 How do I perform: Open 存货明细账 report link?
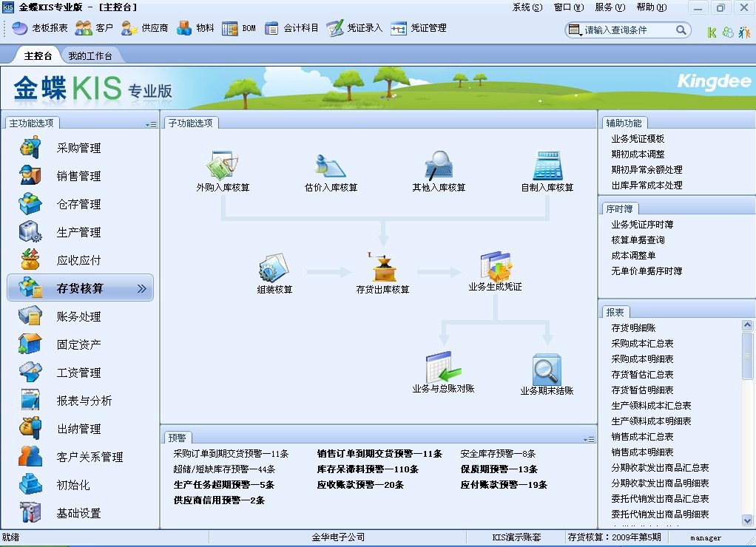click(633, 327)
